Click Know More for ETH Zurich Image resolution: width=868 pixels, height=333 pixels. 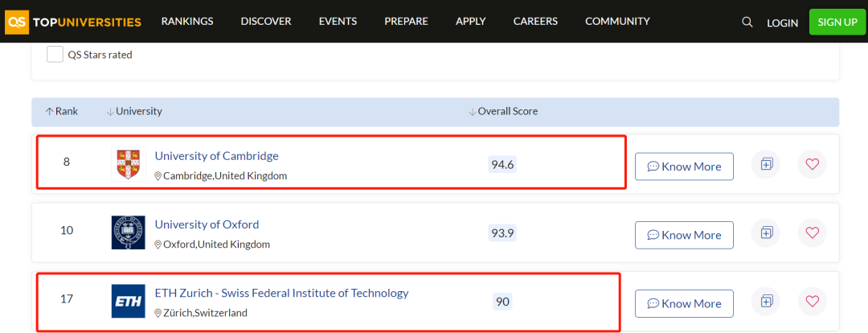pos(684,303)
